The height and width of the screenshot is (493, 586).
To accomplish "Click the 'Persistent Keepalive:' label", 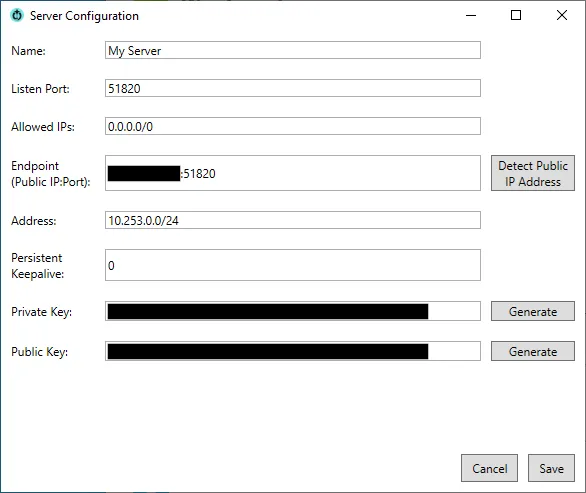I will (37, 265).
